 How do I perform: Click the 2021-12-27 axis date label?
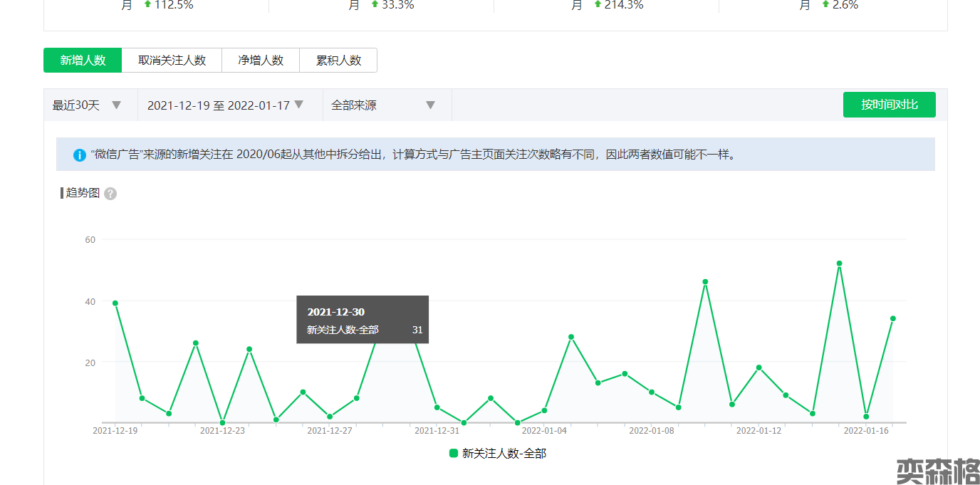[x=330, y=431]
